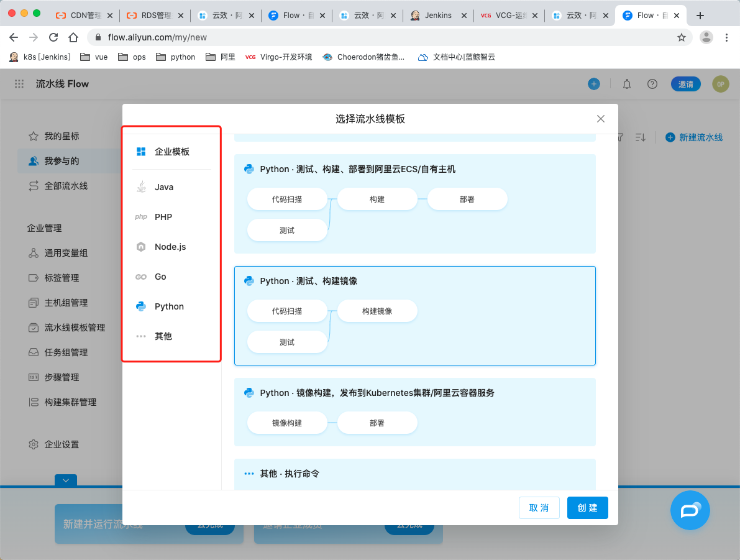740x560 pixels.
Task: Click the sort icon beside 新建流水线
Action: tap(641, 137)
